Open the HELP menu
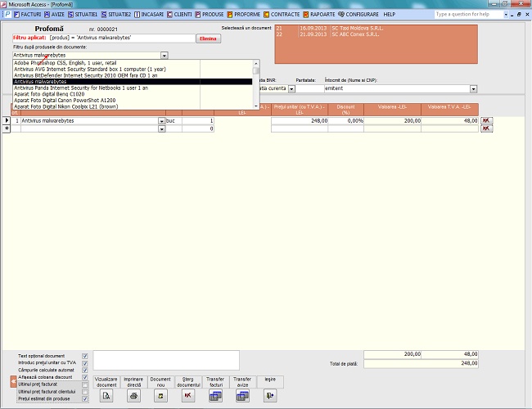Image resolution: width=532 pixels, height=409 pixels. [x=389, y=14]
